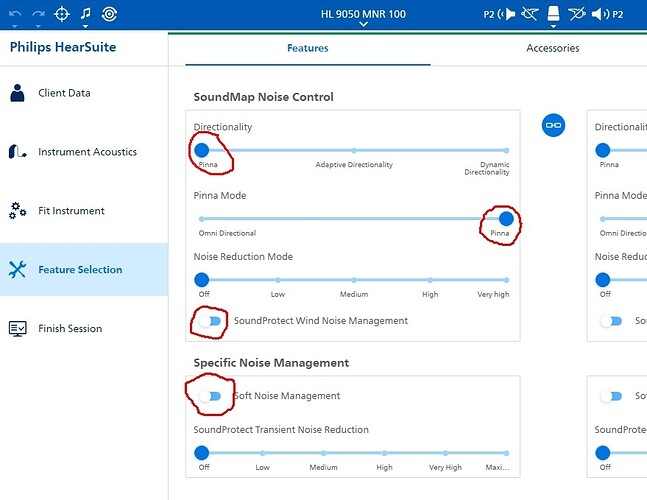647x500 pixels.
Task: Click the programming device icon in the header
Action: (553, 14)
